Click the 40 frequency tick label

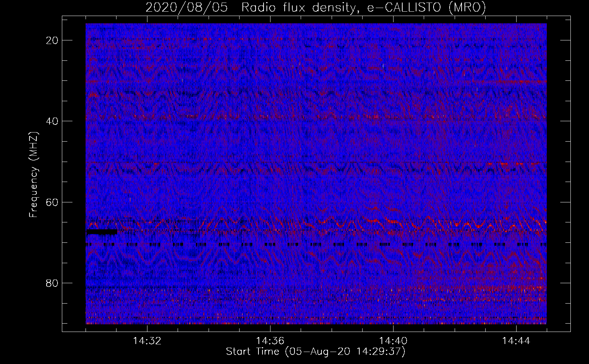[52, 121]
